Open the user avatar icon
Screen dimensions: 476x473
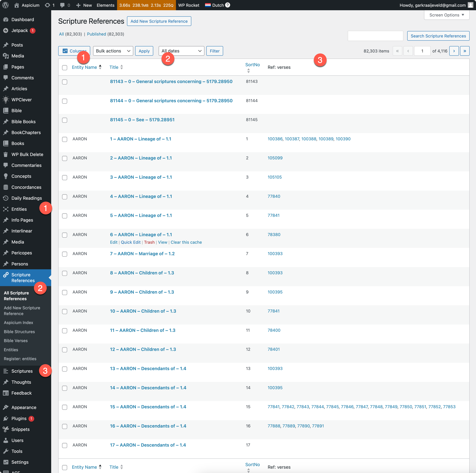[x=470, y=5]
